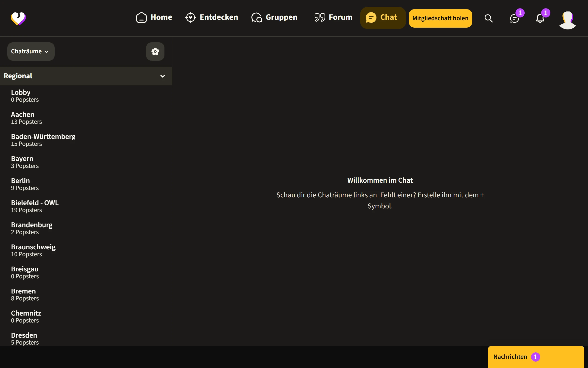Choose the Bielefeld - OWL room
588x368 pixels.
[x=86, y=206]
